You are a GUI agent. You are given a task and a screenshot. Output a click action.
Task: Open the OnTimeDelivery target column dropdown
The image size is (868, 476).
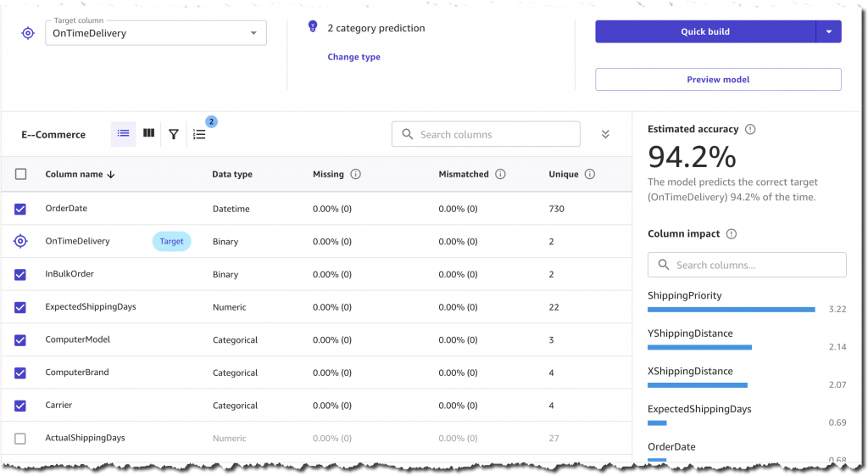156,33
